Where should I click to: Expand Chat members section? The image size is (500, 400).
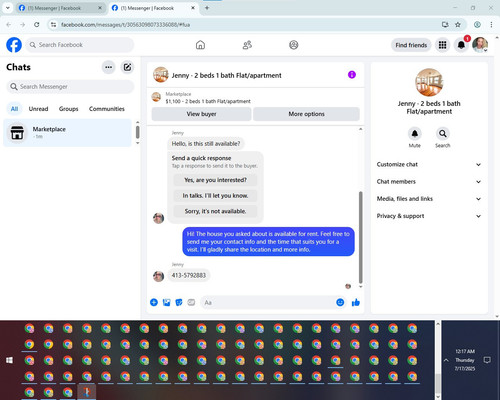[x=429, y=182]
